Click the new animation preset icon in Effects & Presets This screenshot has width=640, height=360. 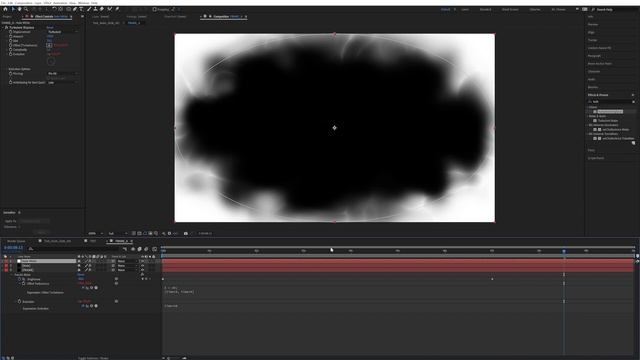[x=633, y=143]
